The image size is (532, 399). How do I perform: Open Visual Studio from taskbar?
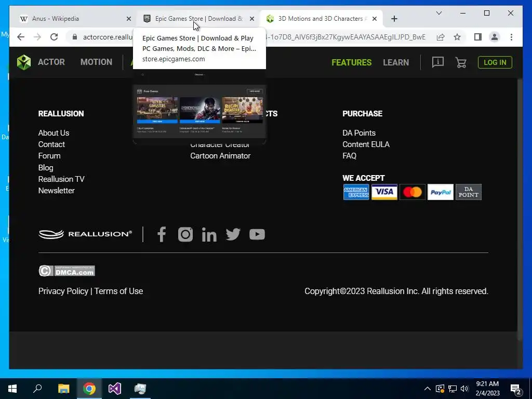(x=115, y=389)
